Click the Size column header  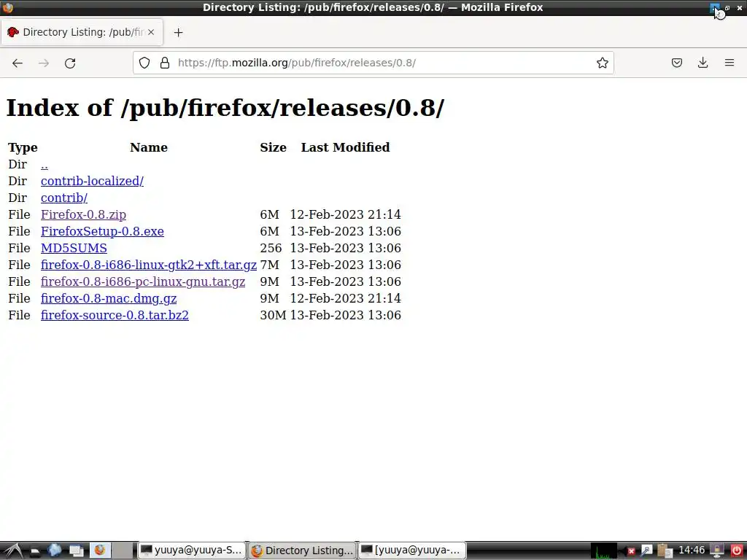(273, 147)
